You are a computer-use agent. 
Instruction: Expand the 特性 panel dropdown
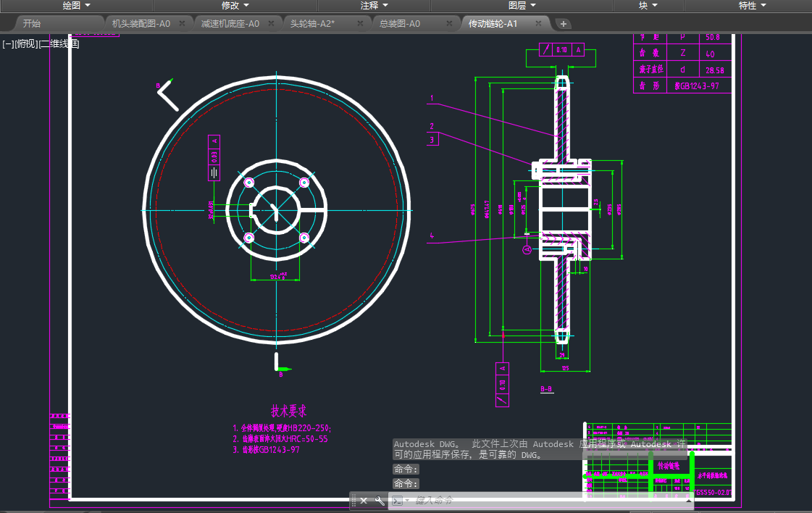[x=752, y=5]
